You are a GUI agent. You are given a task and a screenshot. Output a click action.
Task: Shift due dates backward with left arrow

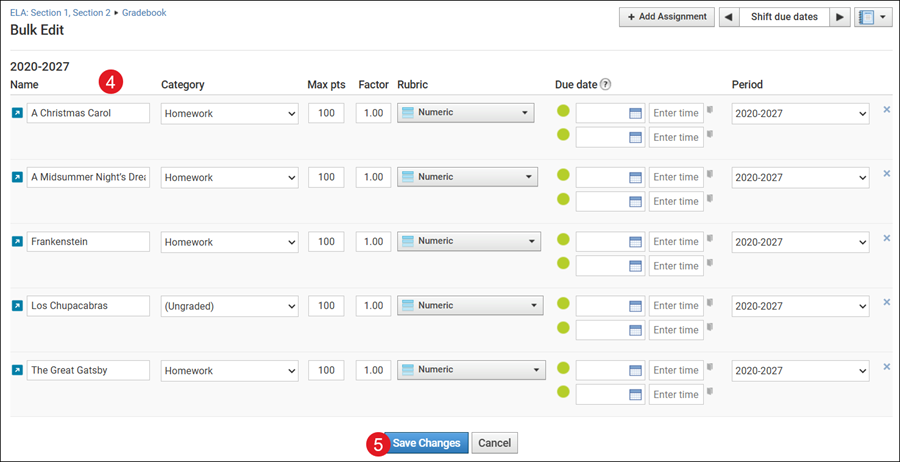click(x=730, y=17)
